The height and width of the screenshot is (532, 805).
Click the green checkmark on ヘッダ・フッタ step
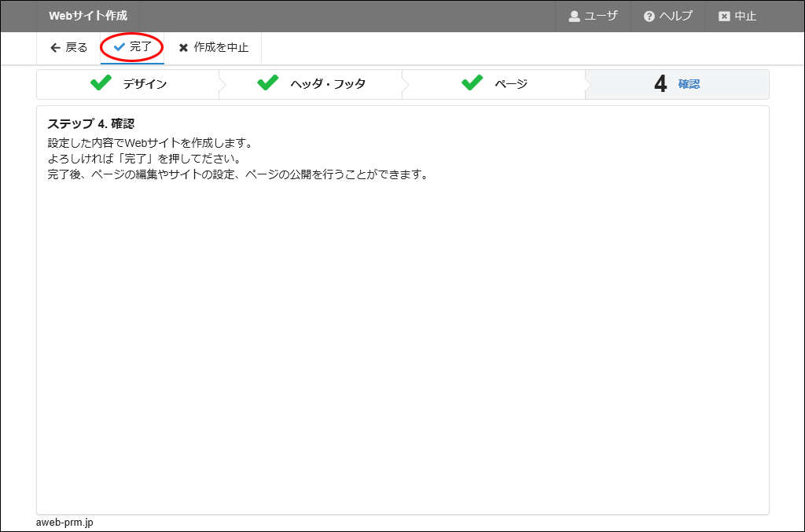(x=268, y=83)
